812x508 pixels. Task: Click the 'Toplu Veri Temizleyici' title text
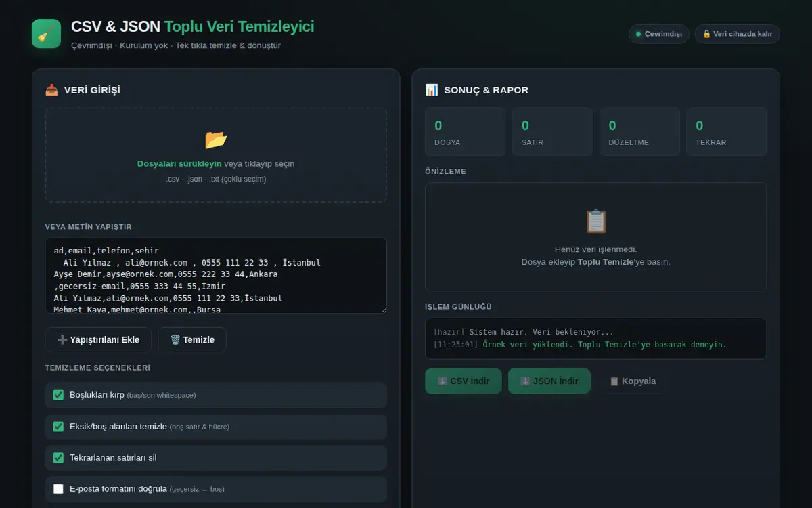click(239, 27)
